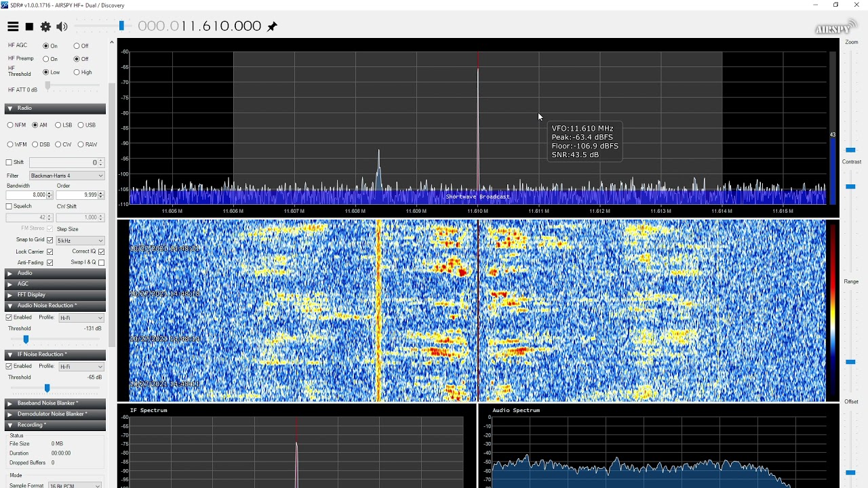Click the pin icon next to the frequency

point(272,26)
